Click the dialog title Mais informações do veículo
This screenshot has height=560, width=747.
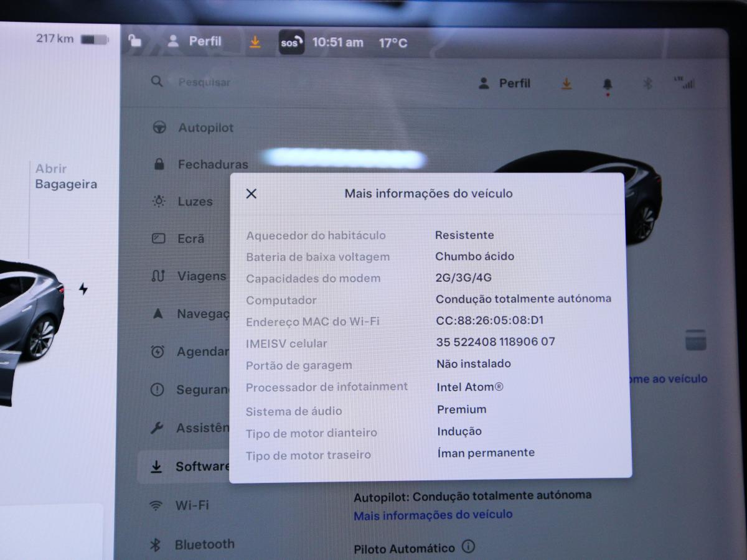[x=429, y=194]
